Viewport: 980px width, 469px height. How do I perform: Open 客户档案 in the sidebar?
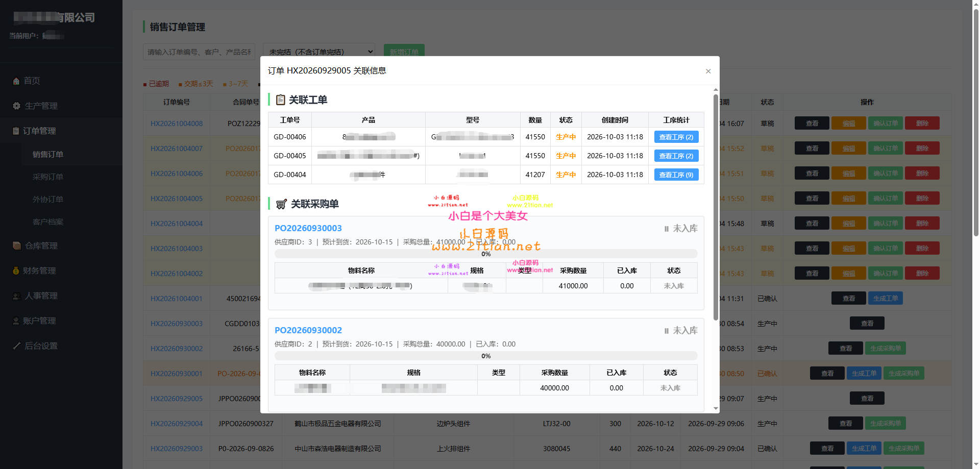[48, 221]
